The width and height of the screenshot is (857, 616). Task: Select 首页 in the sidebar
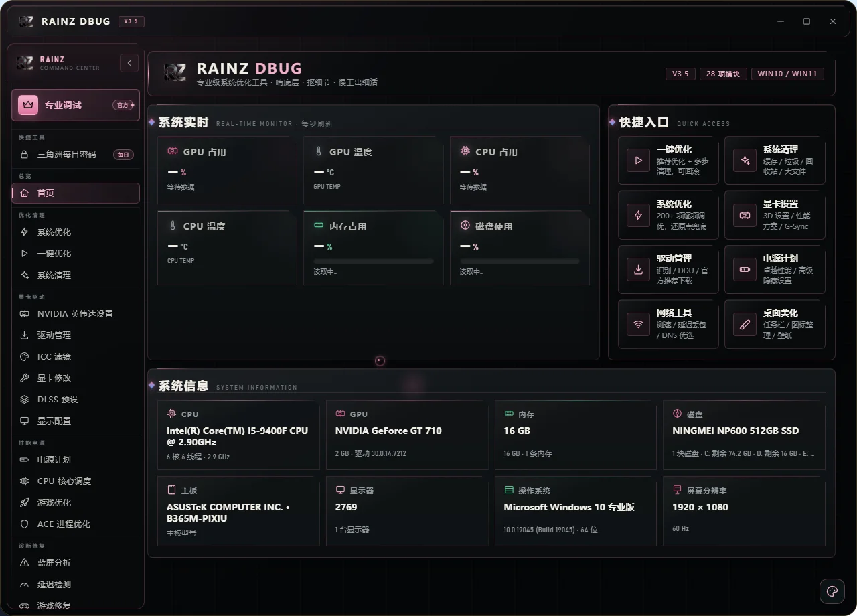76,193
